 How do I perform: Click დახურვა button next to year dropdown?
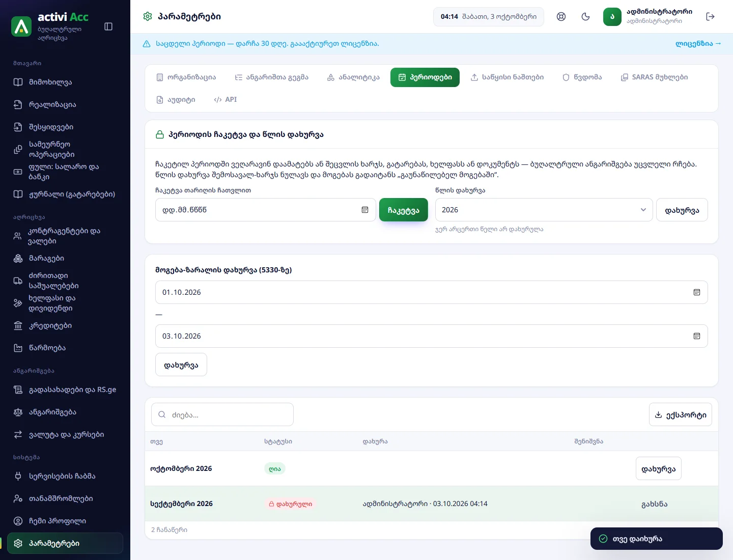point(682,210)
